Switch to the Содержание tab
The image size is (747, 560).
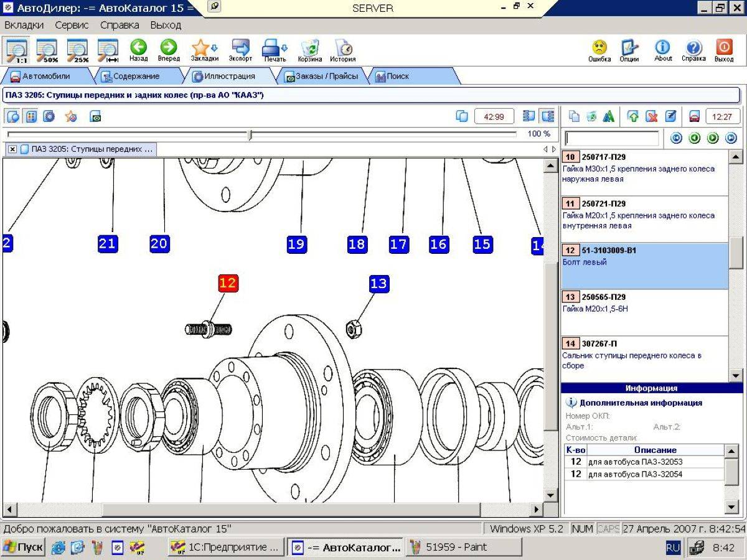tap(135, 76)
